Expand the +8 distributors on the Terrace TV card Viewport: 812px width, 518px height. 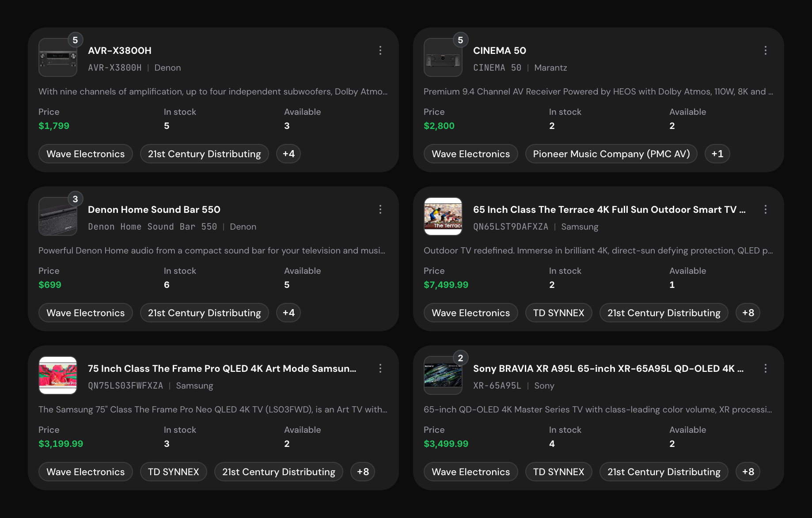tap(748, 313)
